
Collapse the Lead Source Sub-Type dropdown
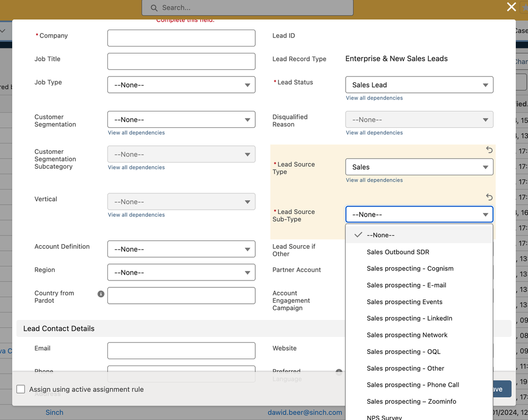(419, 214)
